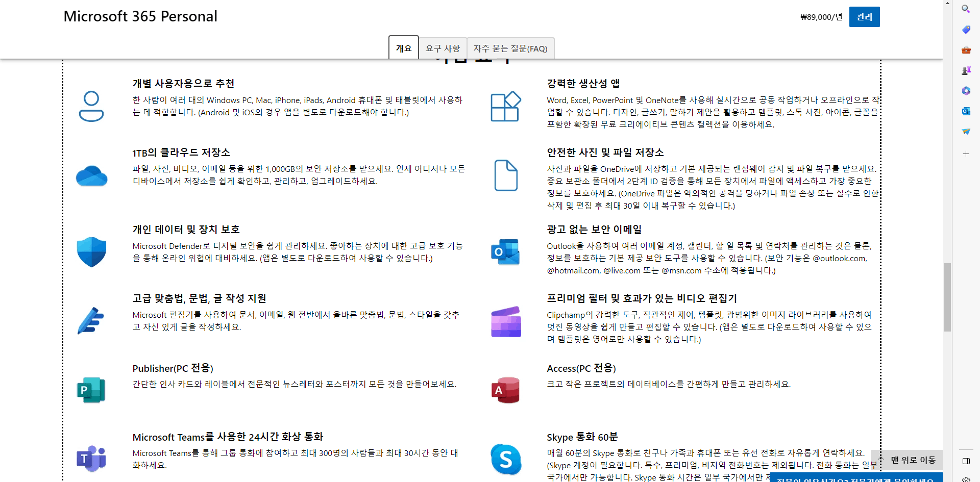The image size is (980, 482).
Task: Click the Publisher(PC 전용) heading
Action: [x=173, y=368]
